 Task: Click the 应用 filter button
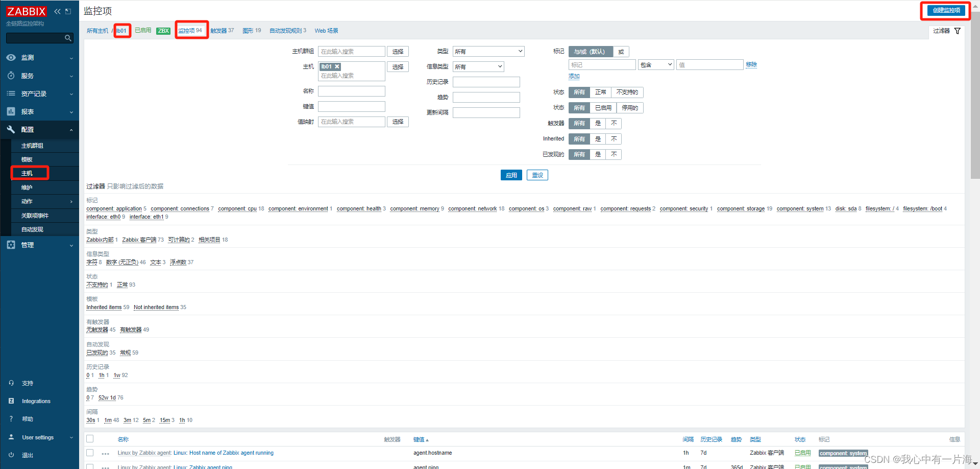(511, 175)
